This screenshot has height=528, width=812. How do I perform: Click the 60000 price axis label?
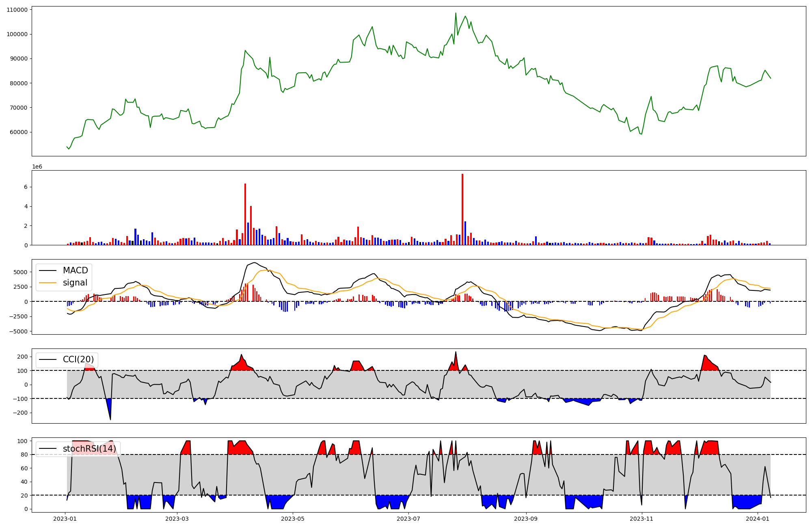(19, 132)
